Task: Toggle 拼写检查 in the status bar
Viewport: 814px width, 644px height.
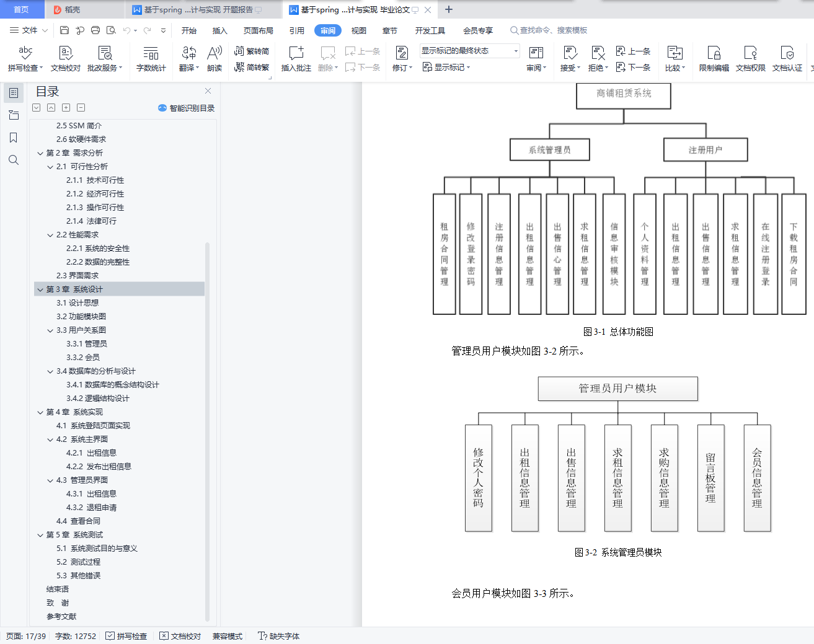Action: (x=126, y=636)
